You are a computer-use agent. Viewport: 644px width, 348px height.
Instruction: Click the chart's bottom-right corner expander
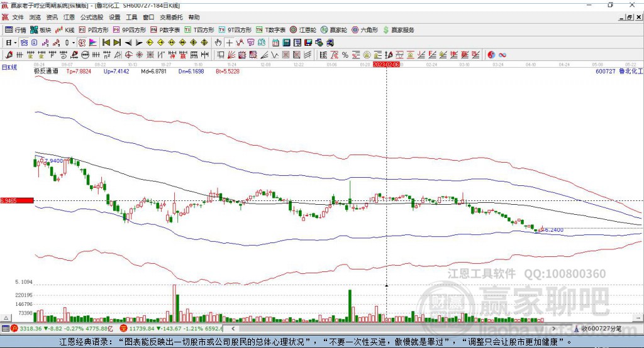click(638, 318)
